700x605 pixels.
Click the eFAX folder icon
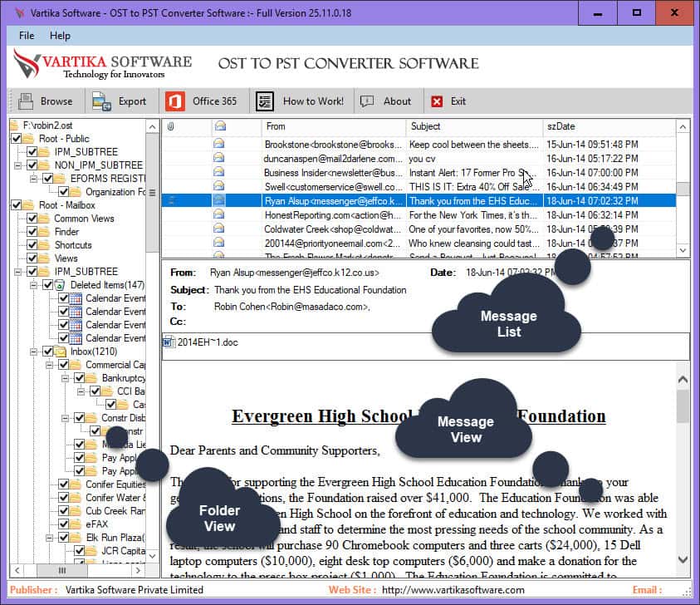[x=76, y=524]
